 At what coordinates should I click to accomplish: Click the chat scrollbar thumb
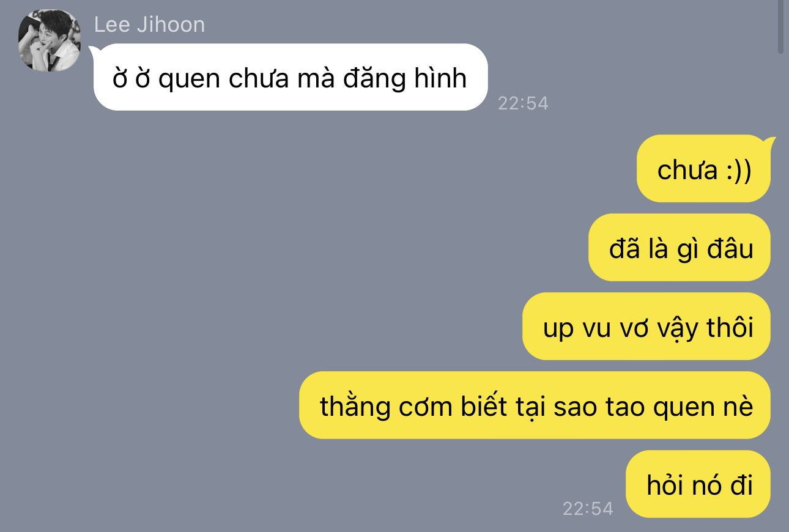click(780, 27)
